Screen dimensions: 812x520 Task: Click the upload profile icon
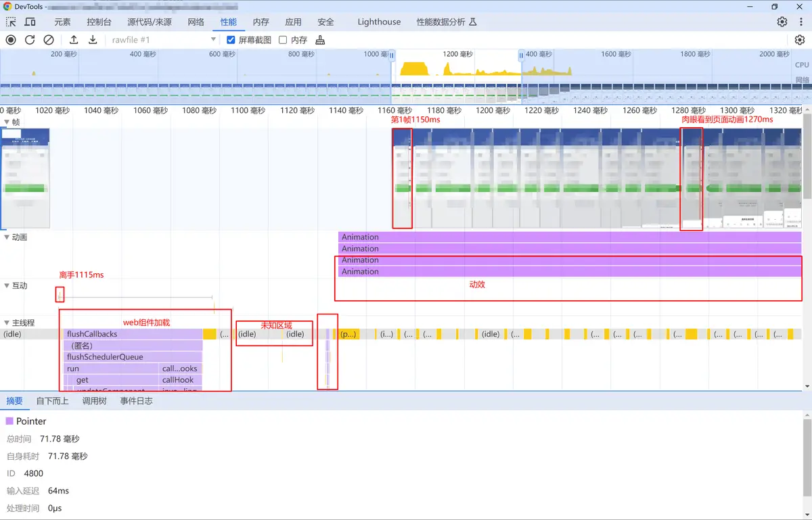pos(74,40)
